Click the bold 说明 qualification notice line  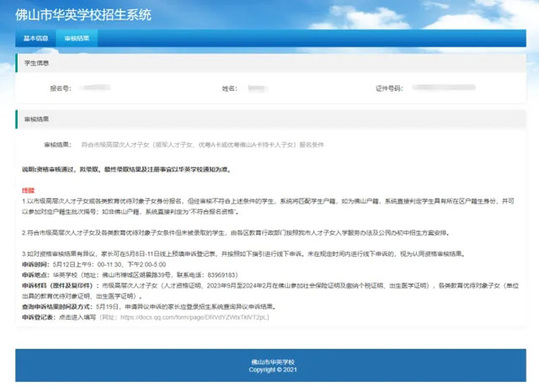point(126,169)
